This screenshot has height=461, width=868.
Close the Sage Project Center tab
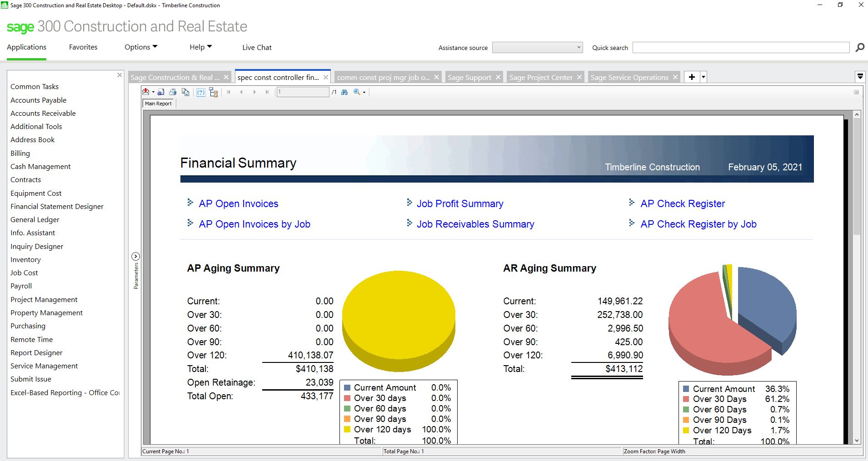click(579, 77)
